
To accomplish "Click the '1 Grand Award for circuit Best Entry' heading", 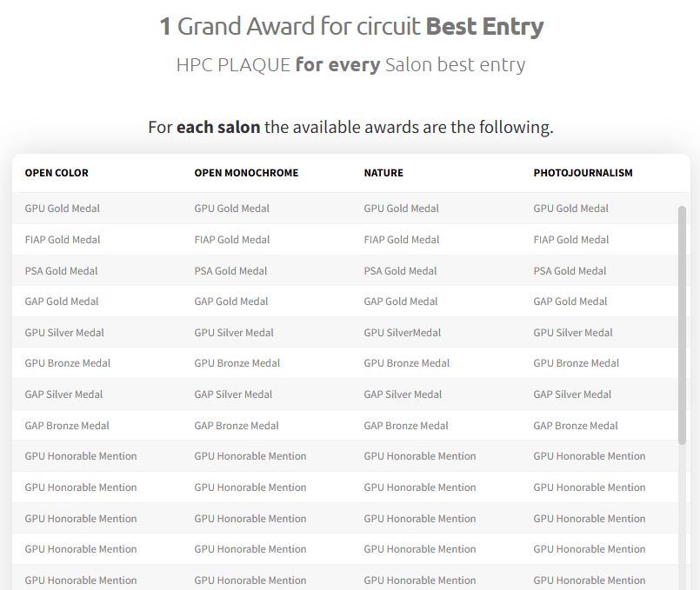I will [x=352, y=26].
